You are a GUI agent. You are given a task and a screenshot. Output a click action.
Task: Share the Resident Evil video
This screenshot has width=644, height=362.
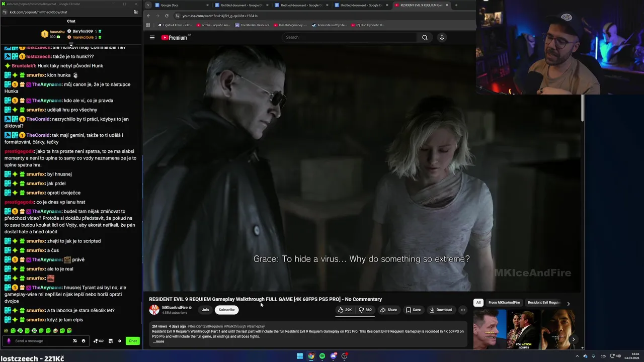pyautogui.click(x=388, y=310)
